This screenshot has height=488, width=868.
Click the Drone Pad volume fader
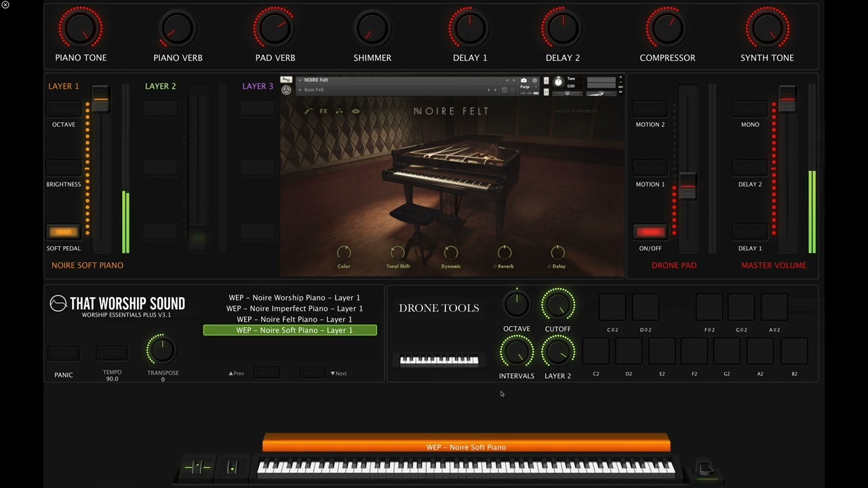pos(687,186)
